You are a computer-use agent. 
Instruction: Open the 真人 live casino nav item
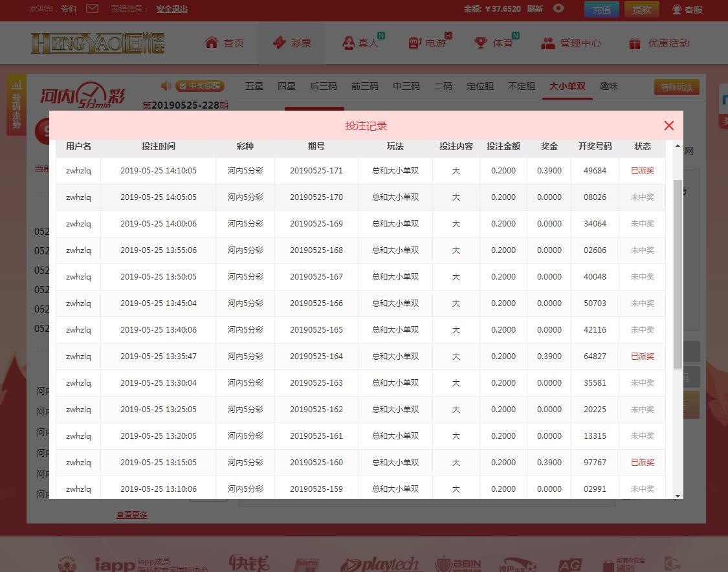pos(363,43)
